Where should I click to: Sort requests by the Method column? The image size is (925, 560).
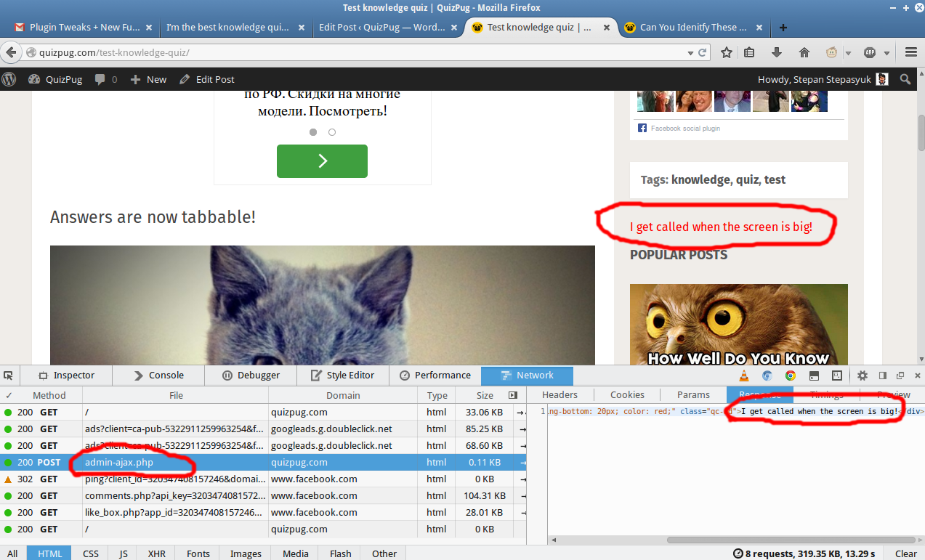point(49,395)
